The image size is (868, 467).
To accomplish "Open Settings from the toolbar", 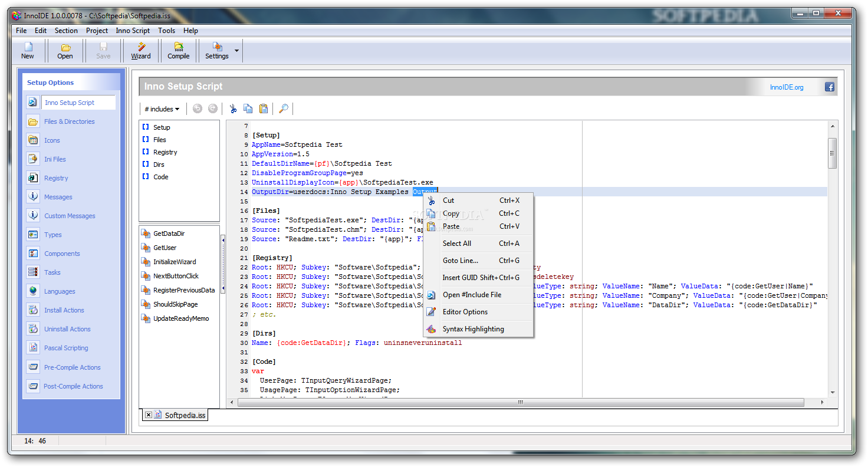I will click(216, 51).
